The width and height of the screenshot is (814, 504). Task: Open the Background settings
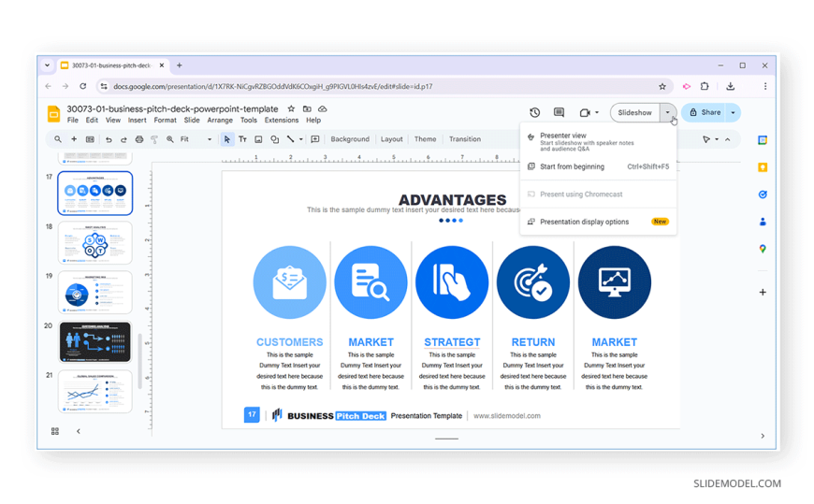350,139
